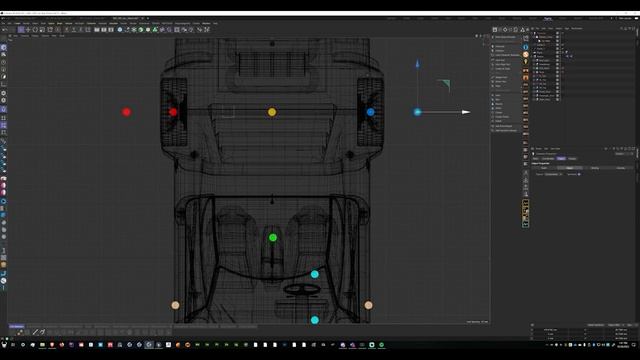Image resolution: width=640 pixels, height=360 pixels.
Task: Click the peach controller at lower right
Action: [x=368, y=305]
